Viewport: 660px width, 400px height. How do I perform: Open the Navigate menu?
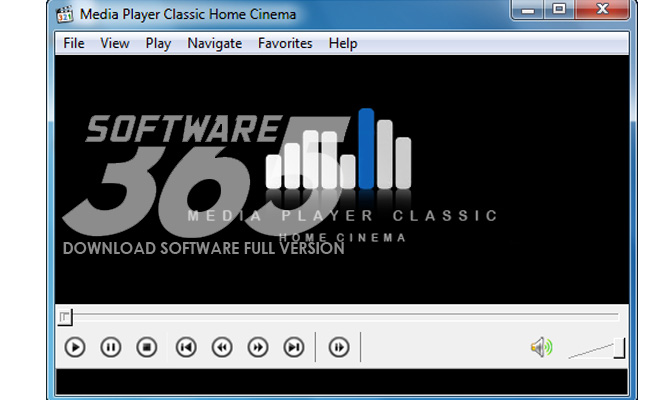pos(215,43)
